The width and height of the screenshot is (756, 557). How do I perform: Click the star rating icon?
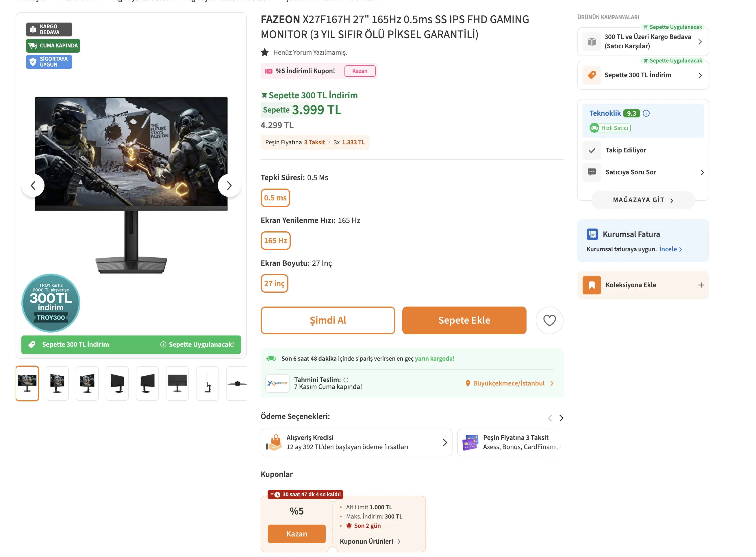(x=265, y=52)
